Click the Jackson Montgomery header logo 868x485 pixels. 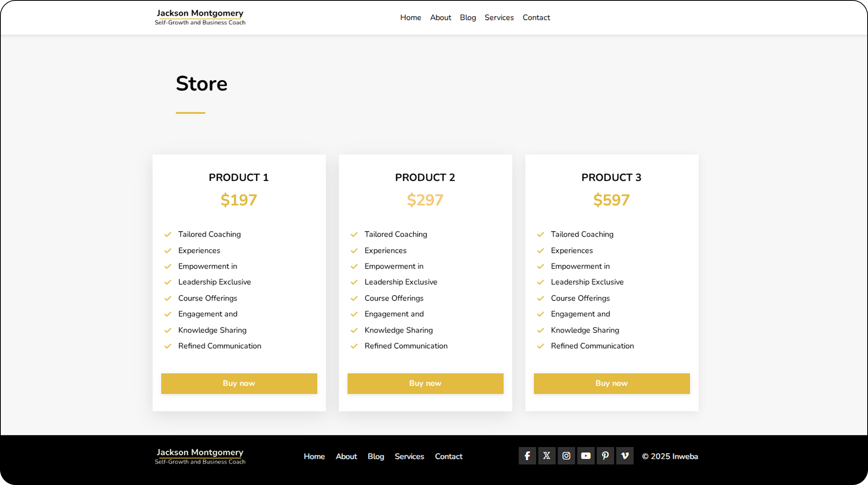point(200,17)
